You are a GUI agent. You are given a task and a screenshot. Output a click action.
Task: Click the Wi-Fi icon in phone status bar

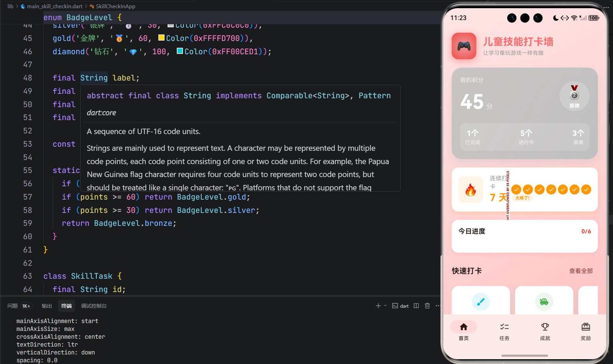tap(574, 18)
